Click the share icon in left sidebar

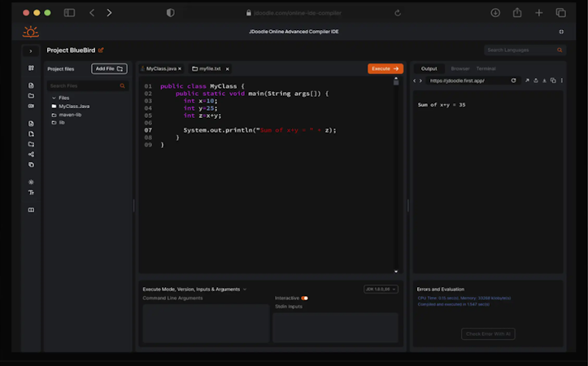(x=31, y=155)
